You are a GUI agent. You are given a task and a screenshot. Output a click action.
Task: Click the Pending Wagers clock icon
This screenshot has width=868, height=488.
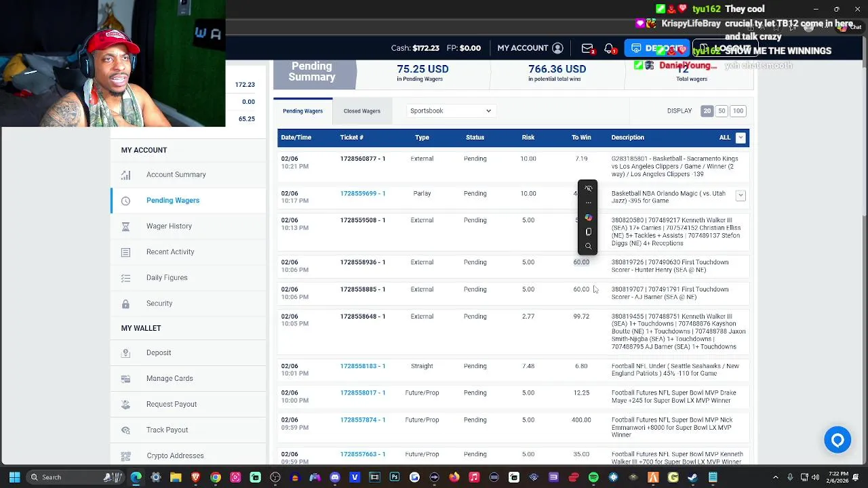click(125, 201)
